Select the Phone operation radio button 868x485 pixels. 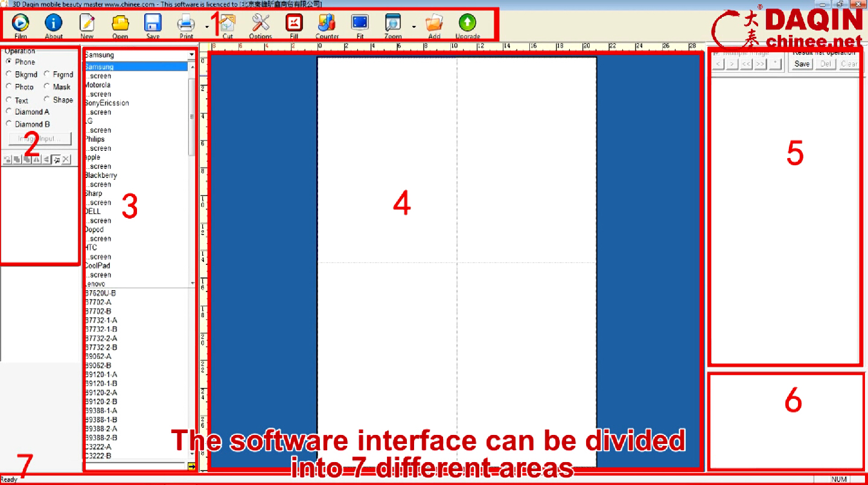click(9, 62)
